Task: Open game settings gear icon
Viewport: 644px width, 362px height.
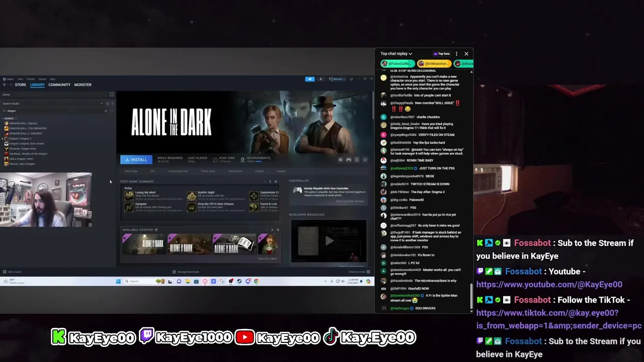Action: [340, 160]
